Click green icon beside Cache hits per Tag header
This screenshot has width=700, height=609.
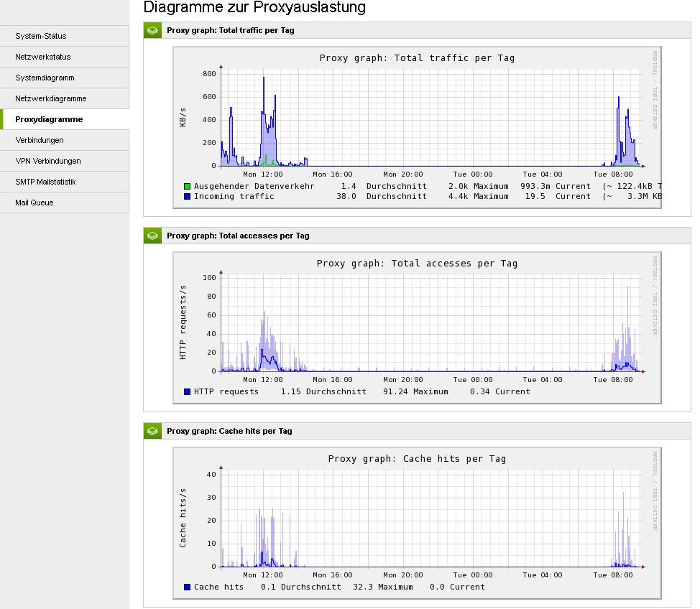click(152, 431)
